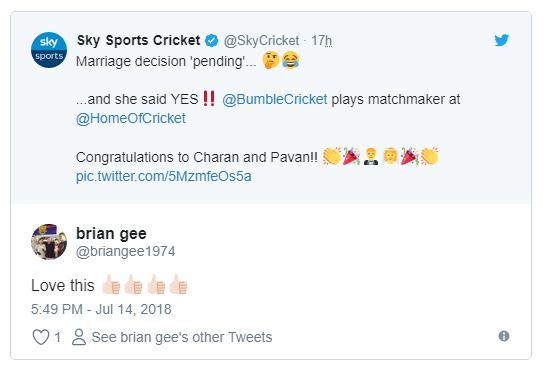The width and height of the screenshot is (544, 367).
Task: Select See brian gee's other Tweets
Action: tap(182, 337)
